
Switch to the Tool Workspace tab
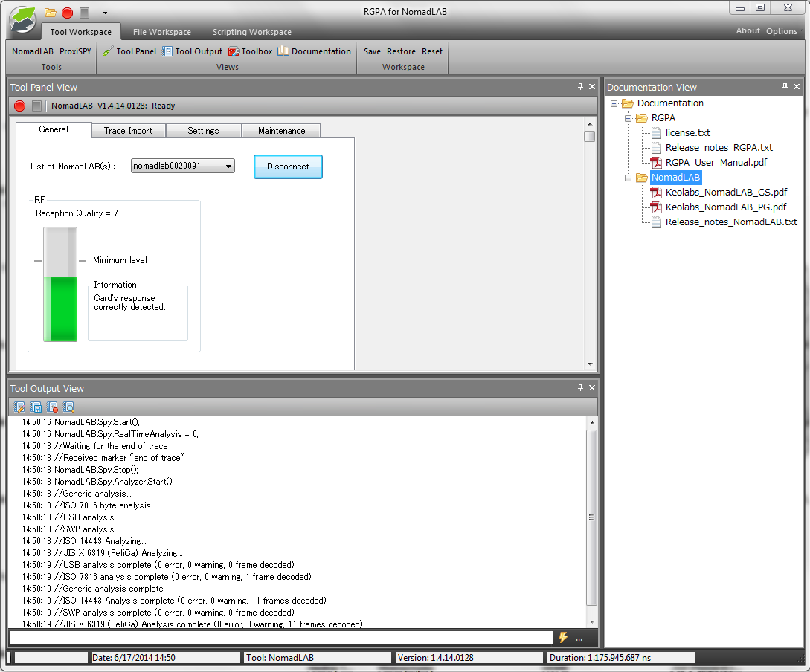pyautogui.click(x=81, y=32)
